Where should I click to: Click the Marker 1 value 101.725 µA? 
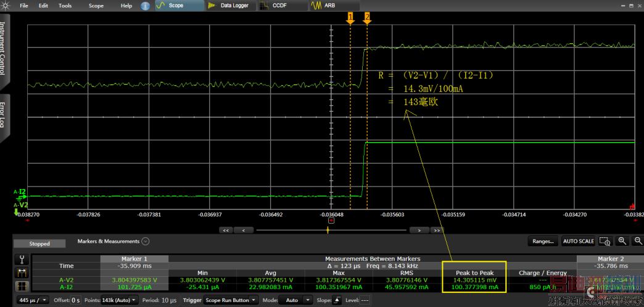tap(134, 287)
